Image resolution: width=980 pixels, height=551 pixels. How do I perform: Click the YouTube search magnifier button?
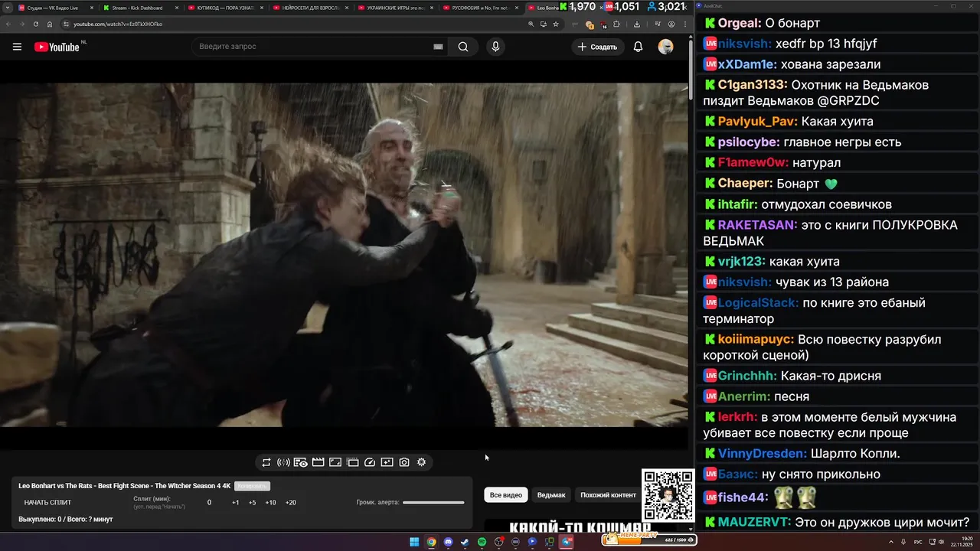[463, 47]
